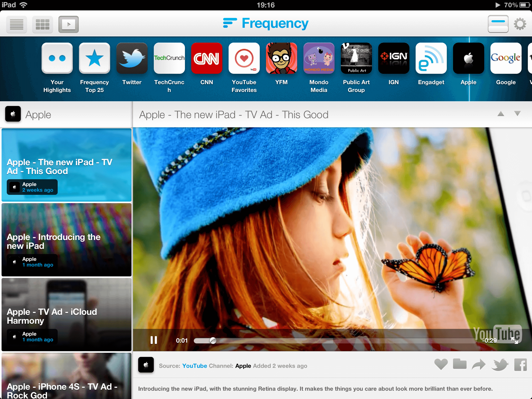The width and height of the screenshot is (532, 399).
Task: Switch to grid view layout
Action: coord(43,24)
